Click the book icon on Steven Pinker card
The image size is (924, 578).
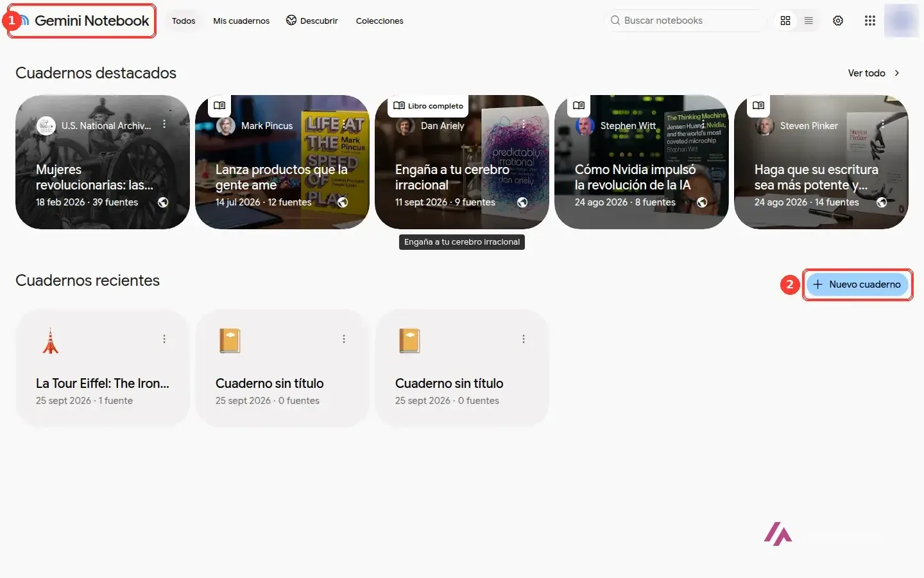click(758, 105)
